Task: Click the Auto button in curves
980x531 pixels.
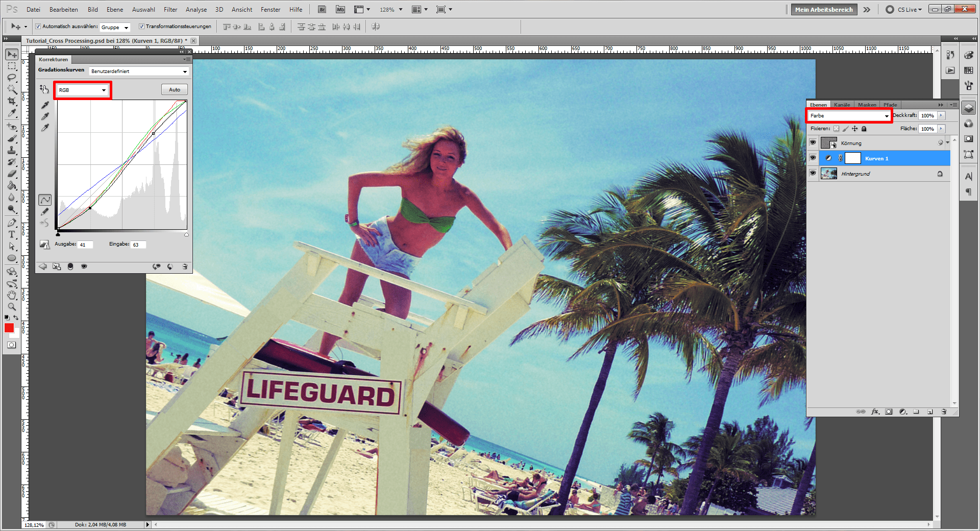Action: pyautogui.click(x=175, y=90)
